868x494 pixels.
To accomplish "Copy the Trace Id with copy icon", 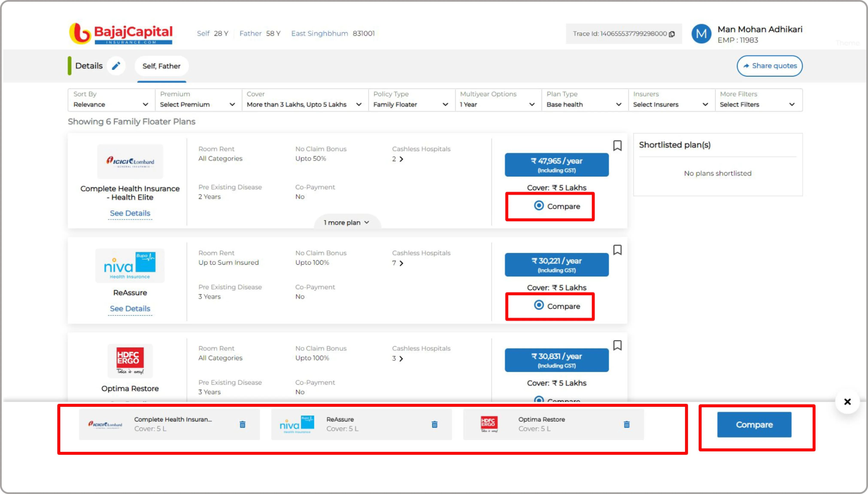I will [x=672, y=34].
